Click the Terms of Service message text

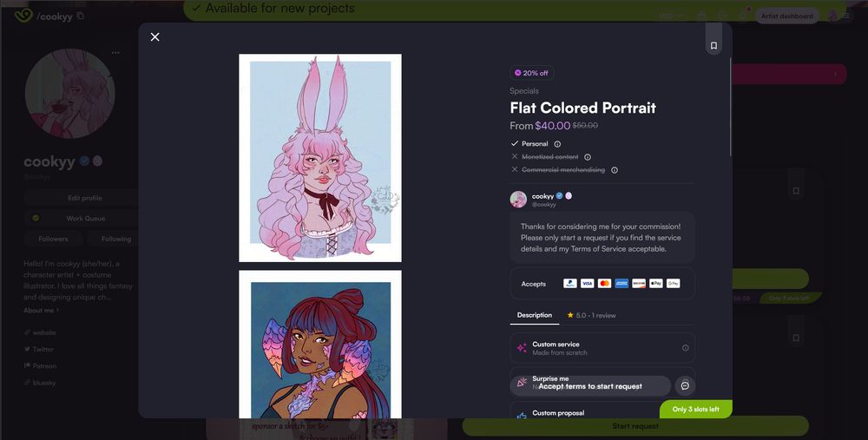coord(602,238)
